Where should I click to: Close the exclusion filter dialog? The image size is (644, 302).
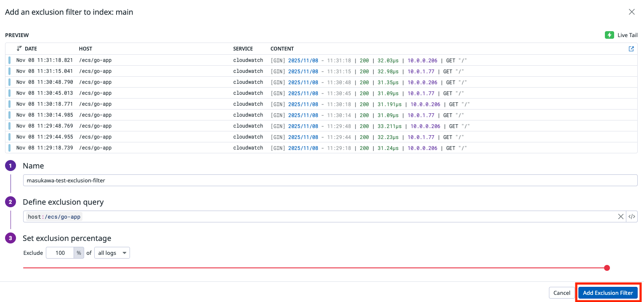(x=631, y=12)
